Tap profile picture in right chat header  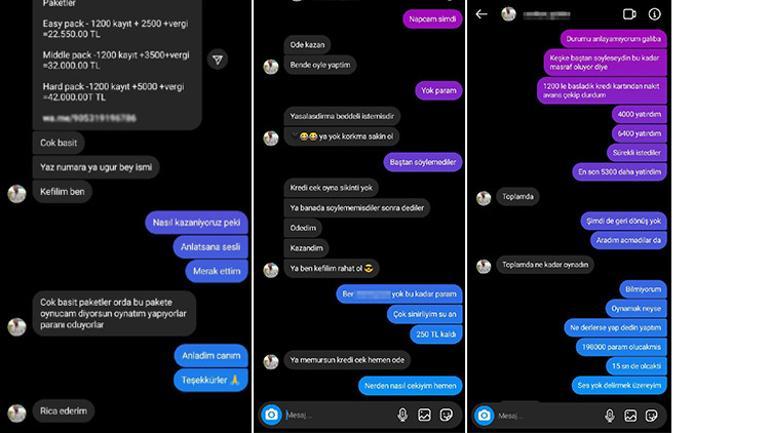(x=509, y=14)
